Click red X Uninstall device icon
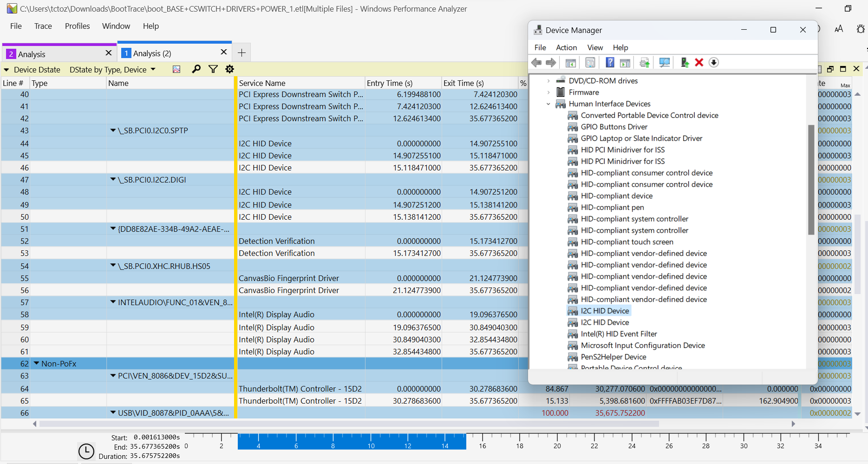Screen dimensions: 868x464 tap(699, 63)
